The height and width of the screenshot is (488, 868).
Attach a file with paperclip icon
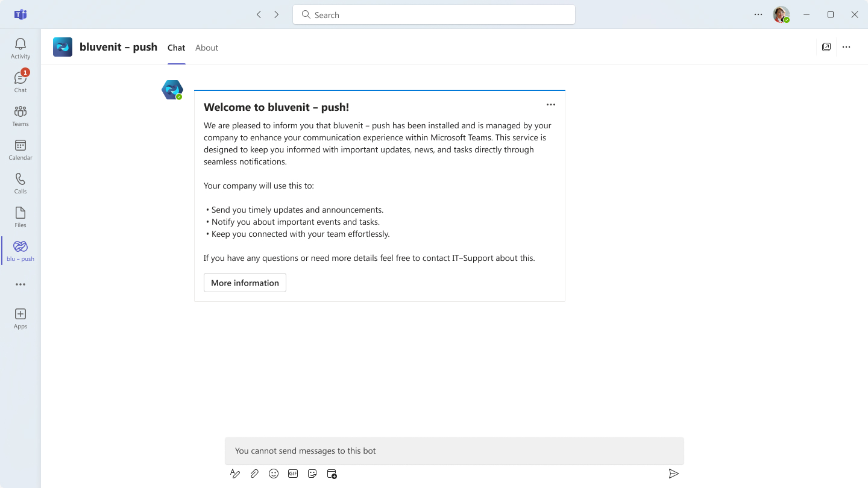[254, 474]
